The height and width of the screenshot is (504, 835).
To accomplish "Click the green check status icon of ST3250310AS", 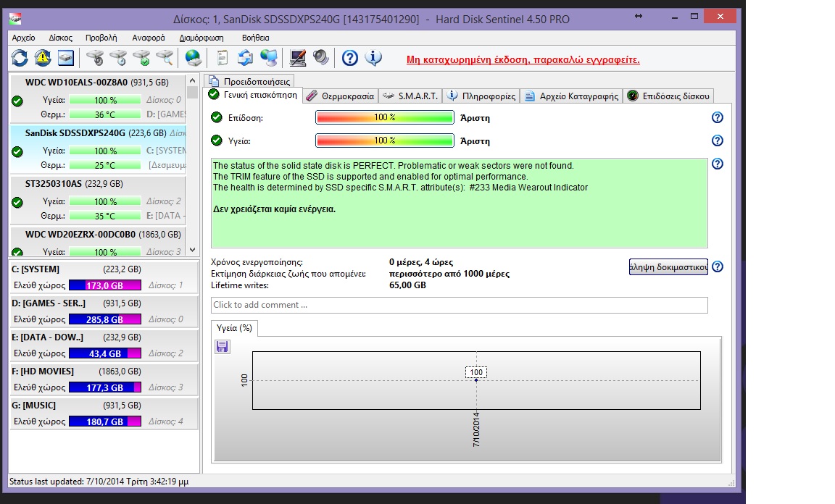I will (x=17, y=202).
